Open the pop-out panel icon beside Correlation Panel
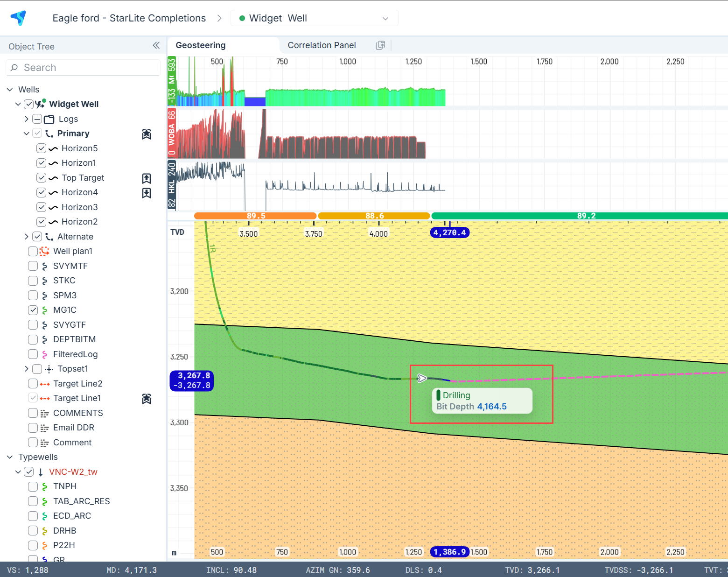The image size is (728, 577). point(380,45)
